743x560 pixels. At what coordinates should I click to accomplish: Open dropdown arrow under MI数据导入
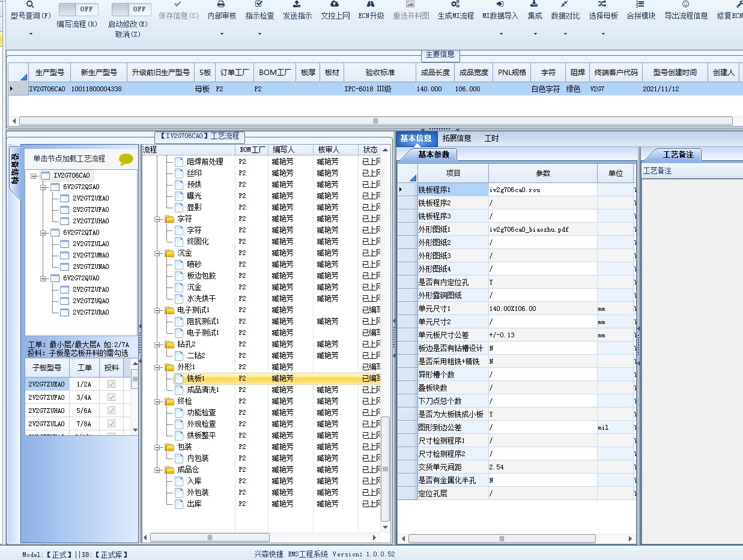tap(500, 34)
